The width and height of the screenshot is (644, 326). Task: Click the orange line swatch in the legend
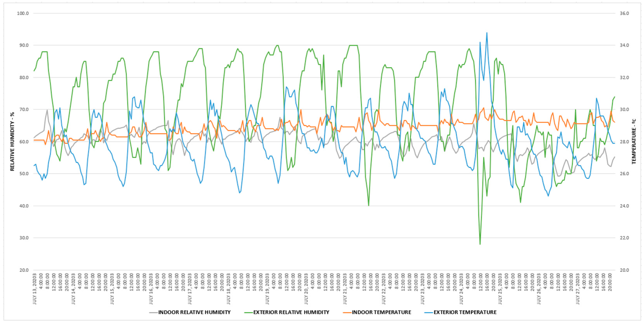(x=347, y=313)
